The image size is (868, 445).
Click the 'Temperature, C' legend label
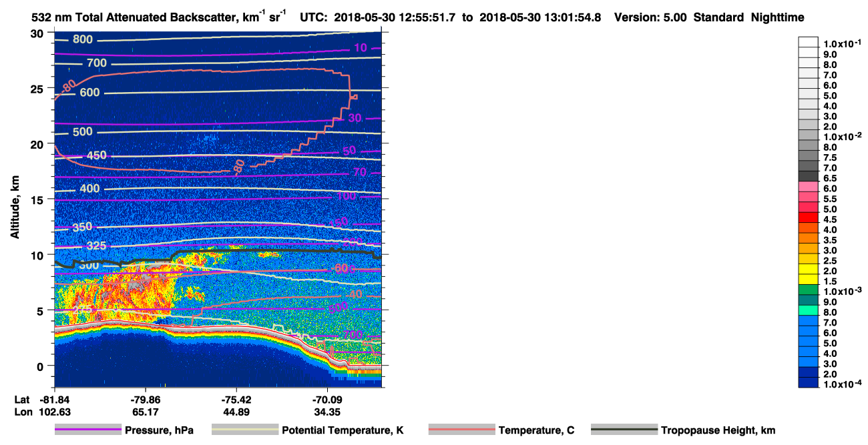(536, 430)
